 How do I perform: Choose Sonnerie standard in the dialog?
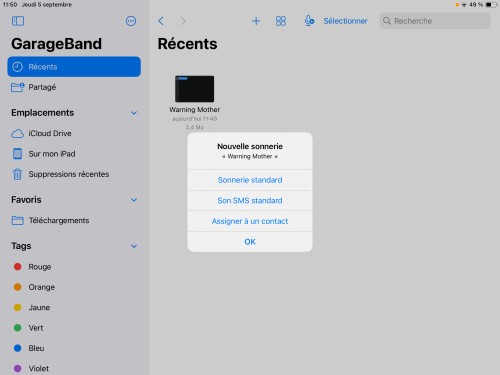coord(250,180)
